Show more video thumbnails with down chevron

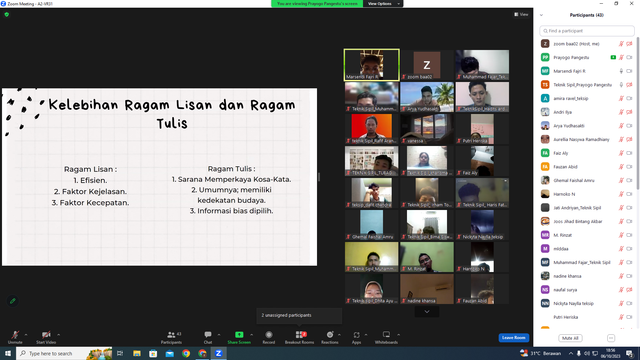[x=427, y=312]
